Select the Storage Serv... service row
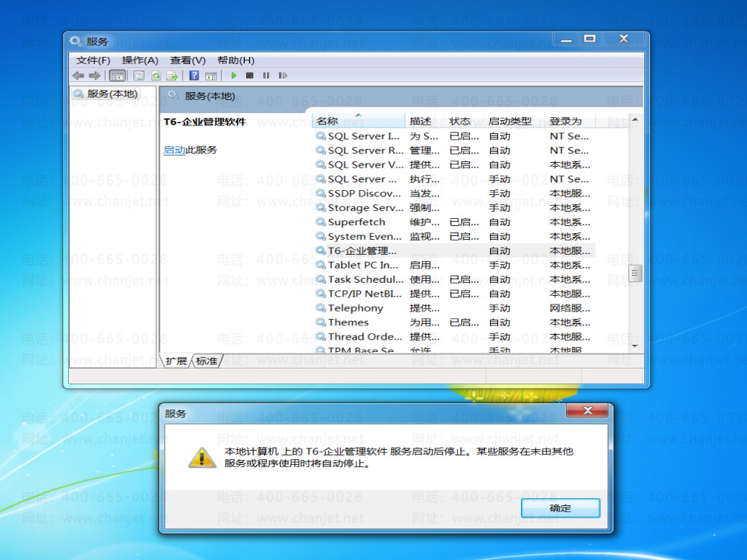 pos(454,207)
